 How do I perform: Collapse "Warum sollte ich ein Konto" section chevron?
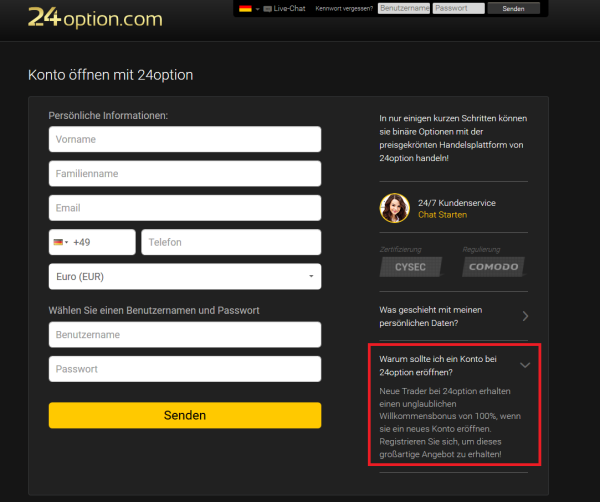tap(525, 365)
